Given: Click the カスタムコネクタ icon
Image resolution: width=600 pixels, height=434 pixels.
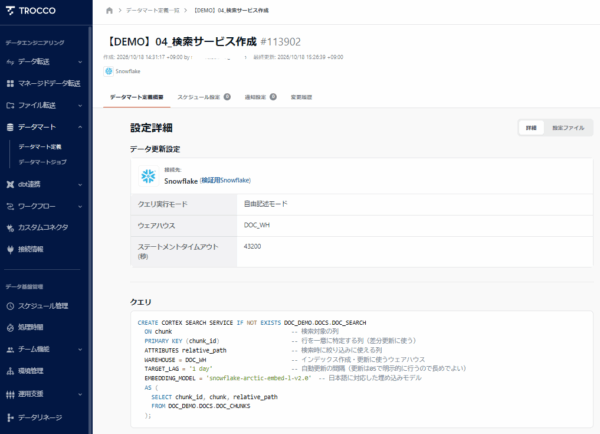Looking at the screenshot, I should click(x=10, y=228).
